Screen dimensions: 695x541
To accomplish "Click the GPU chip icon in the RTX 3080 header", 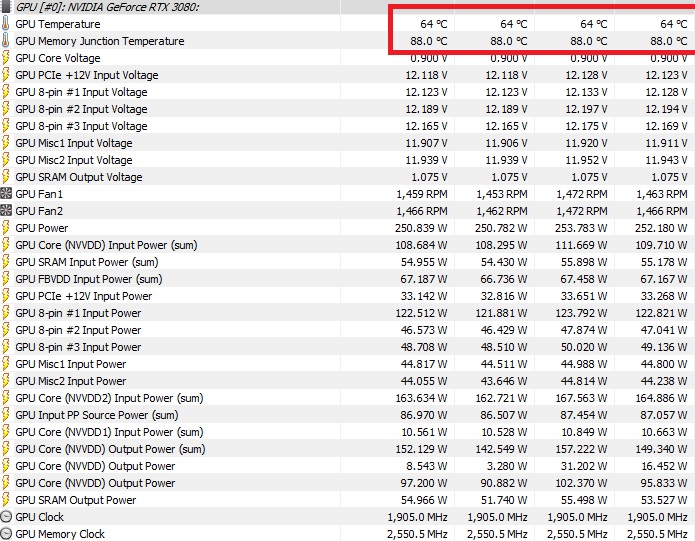I will coord(6,6).
